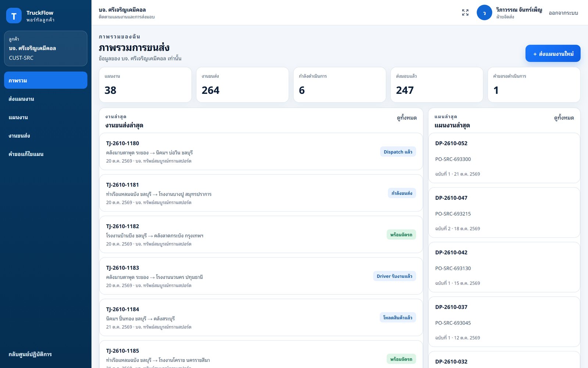Image resolution: width=588 pixels, height=368 pixels.
Task: Open transport job TJ-2610-1184
Action: [x=261, y=318]
